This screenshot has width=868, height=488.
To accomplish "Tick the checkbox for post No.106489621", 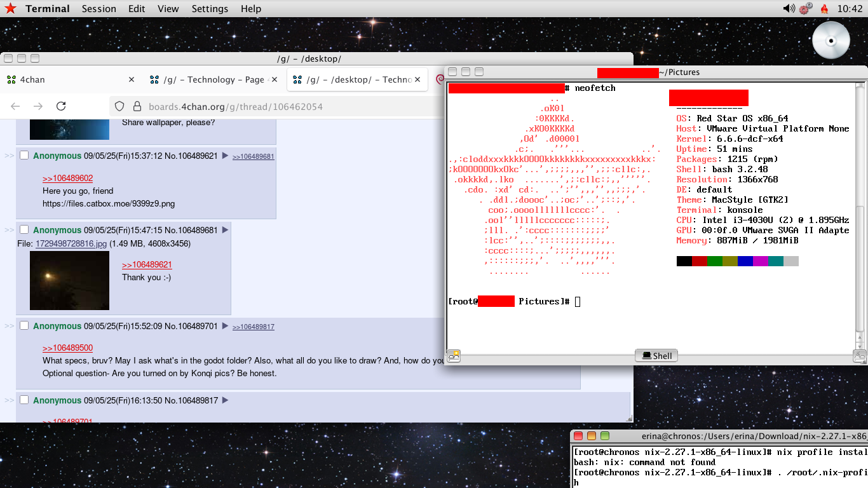I will 24,155.
